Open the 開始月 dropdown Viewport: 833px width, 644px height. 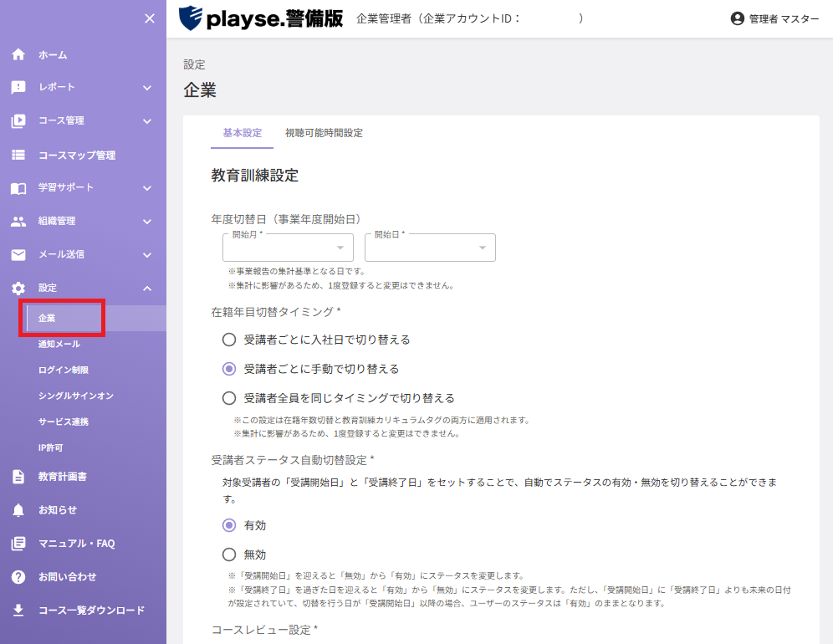click(288, 248)
